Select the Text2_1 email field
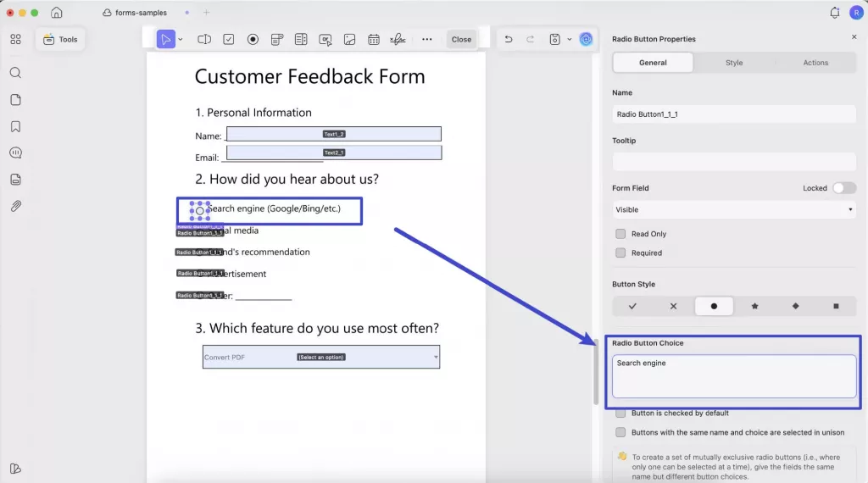The image size is (868, 483). (x=334, y=153)
